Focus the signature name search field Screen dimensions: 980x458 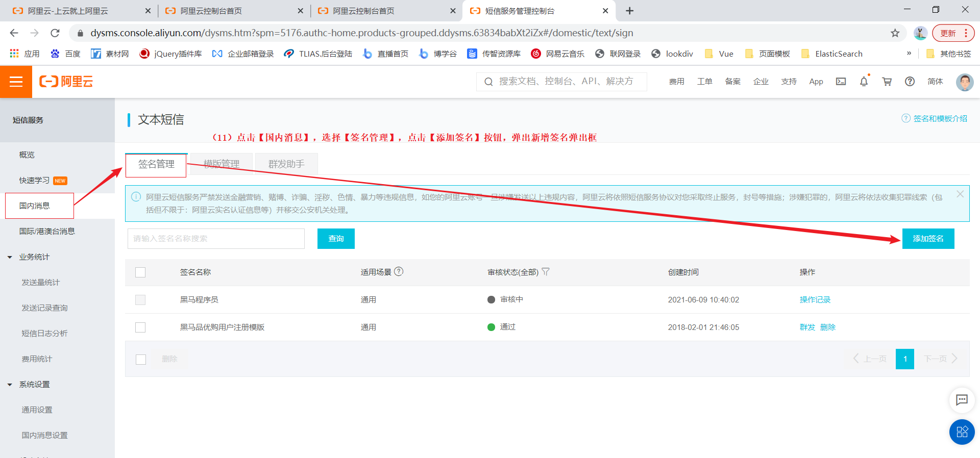pos(216,239)
